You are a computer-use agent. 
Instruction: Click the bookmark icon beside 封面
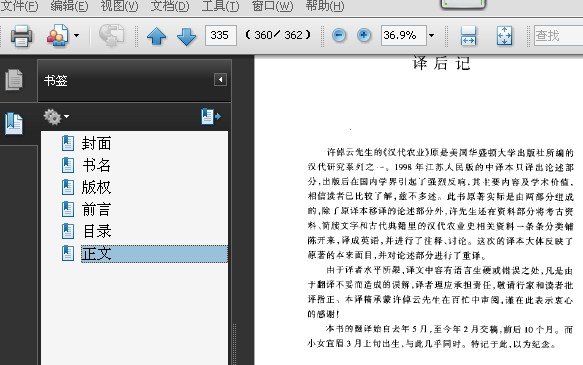[x=68, y=143]
